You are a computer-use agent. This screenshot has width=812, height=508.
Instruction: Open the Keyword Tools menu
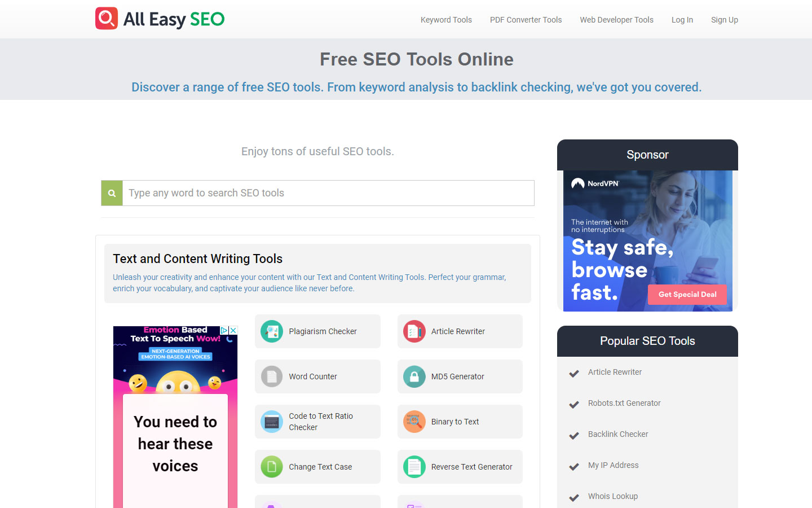(446, 20)
